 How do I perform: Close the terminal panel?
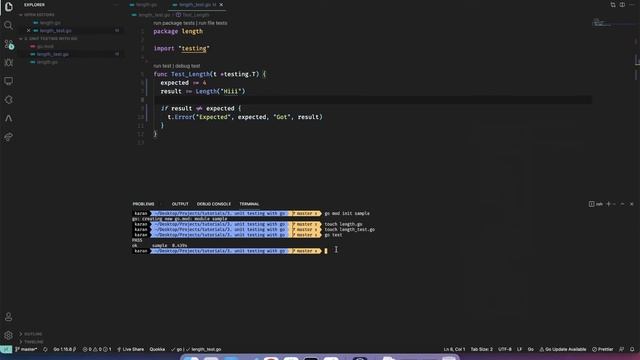click(631, 204)
